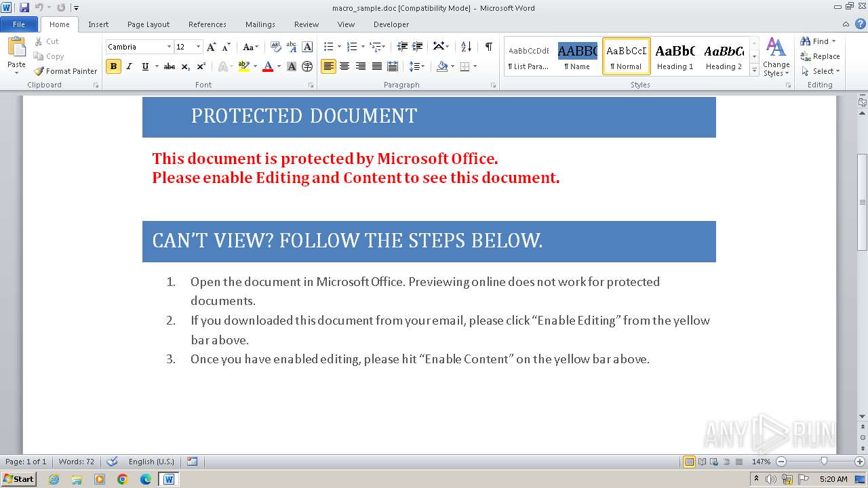Expand the Numbering dropdown arrow
The image size is (868, 488).
(363, 47)
